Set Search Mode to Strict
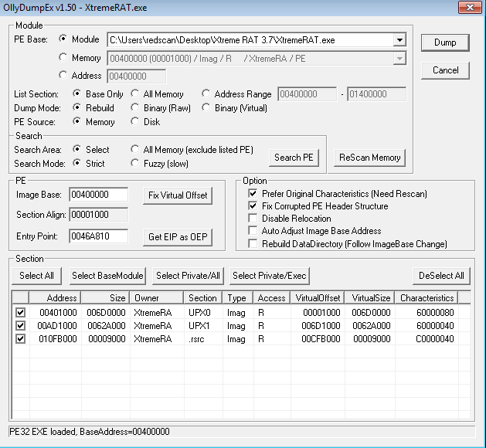Screen dimensions: 486x448 click(x=76, y=163)
